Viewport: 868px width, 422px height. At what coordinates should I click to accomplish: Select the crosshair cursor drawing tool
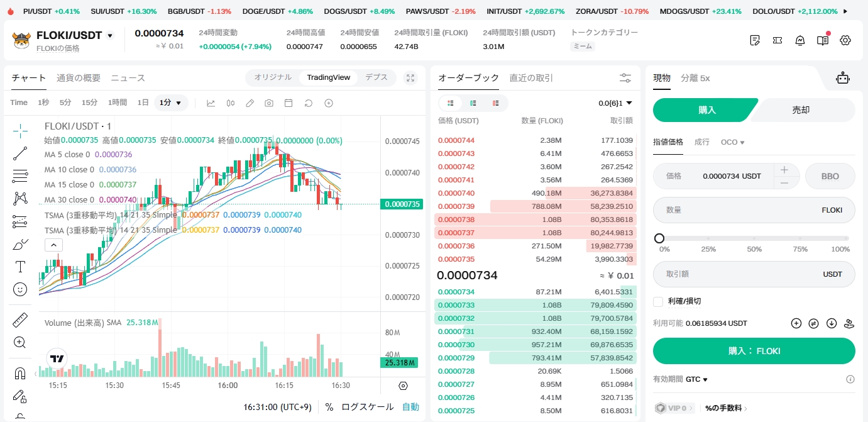pos(20,131)
